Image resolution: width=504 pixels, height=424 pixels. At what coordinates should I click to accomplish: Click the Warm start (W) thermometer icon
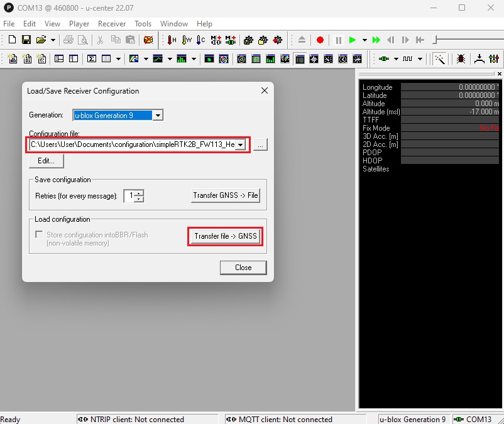187,40
